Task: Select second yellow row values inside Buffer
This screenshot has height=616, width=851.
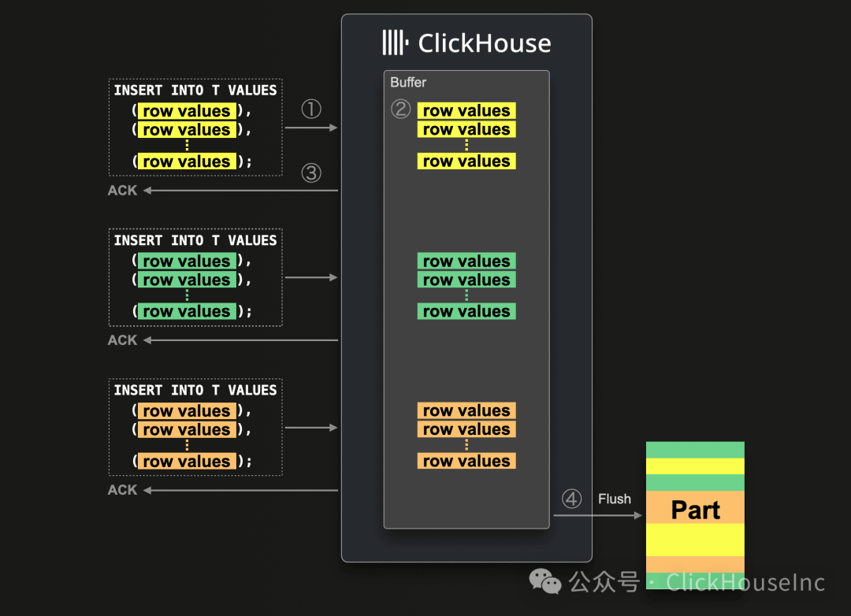Action: (466, 129)
